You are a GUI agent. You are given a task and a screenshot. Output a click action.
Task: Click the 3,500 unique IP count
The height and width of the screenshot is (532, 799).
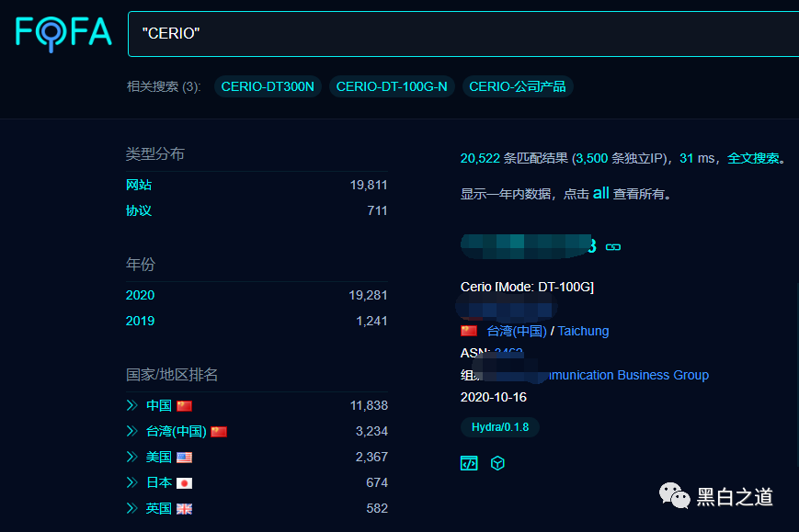coord(592,158)
